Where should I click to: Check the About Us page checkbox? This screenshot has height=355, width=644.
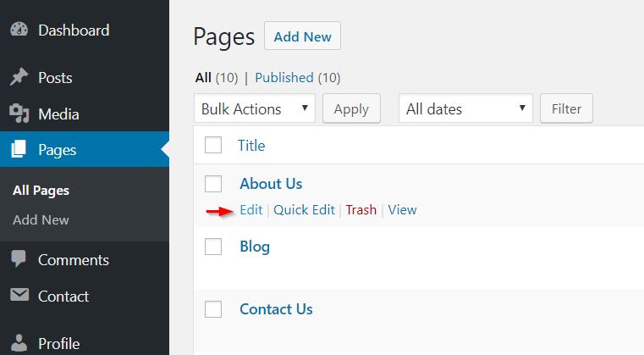pyautogui.click(x=213, y=183)
